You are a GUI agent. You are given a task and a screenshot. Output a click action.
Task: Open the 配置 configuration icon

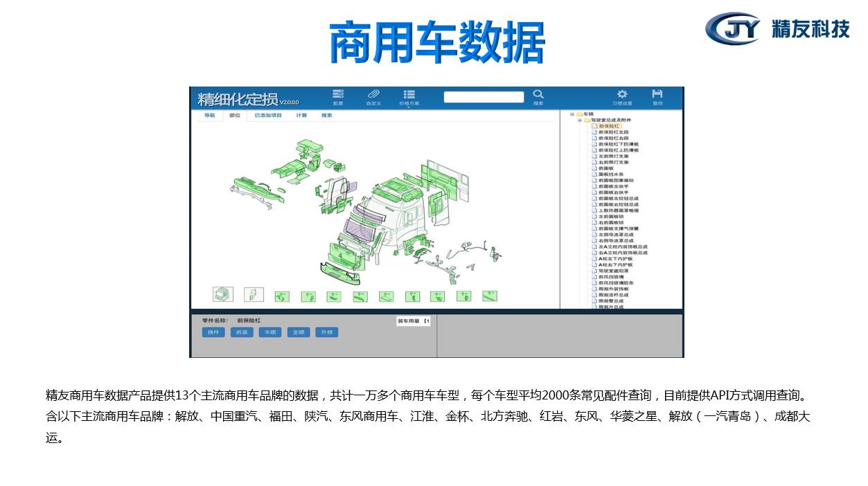pos(338,94)
